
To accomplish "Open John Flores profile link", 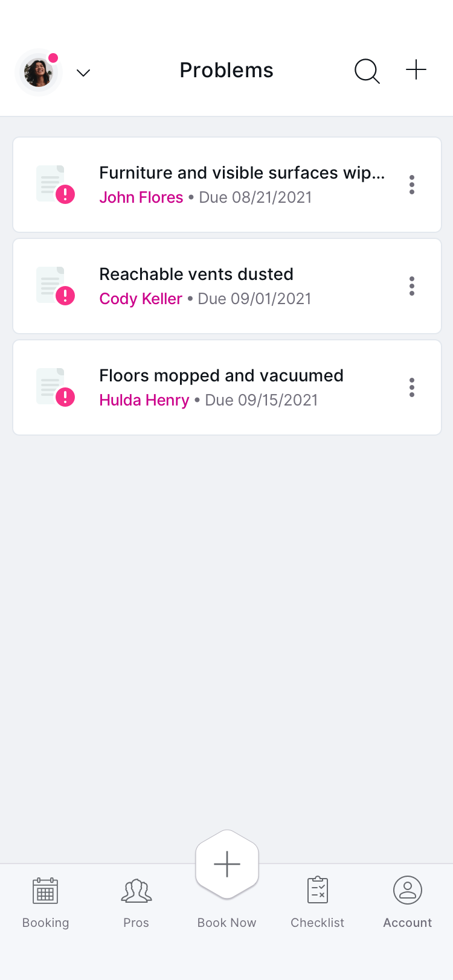I will tap(141, 197).
